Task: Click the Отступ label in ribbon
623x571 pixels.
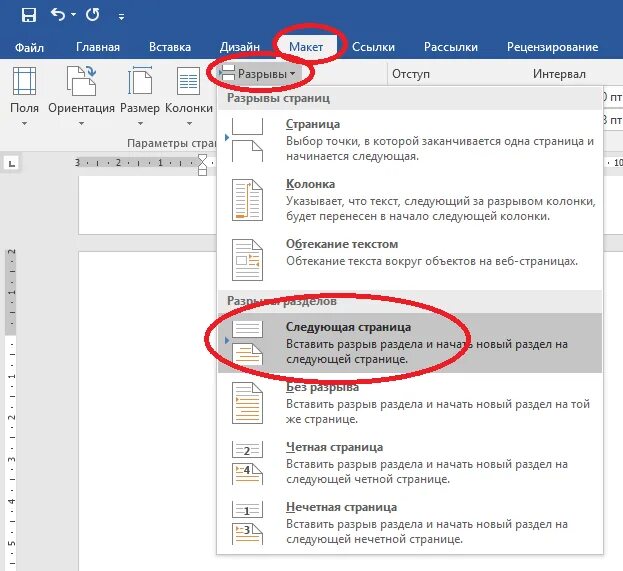Action: pyautogui.click(x=411, y=74)
